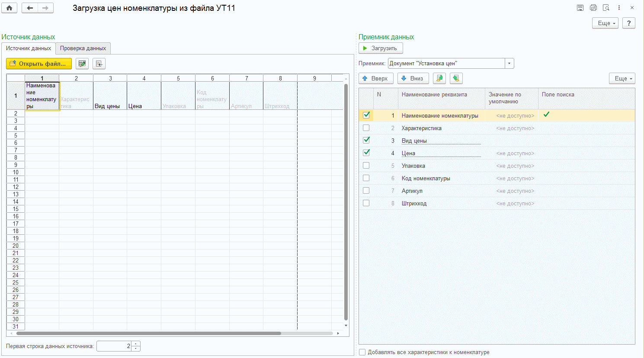The width and height of the screenshot is (644, 358).
Task: Select the greyed Штрихкод spreadsheet cell
Action: pos(280,96)
